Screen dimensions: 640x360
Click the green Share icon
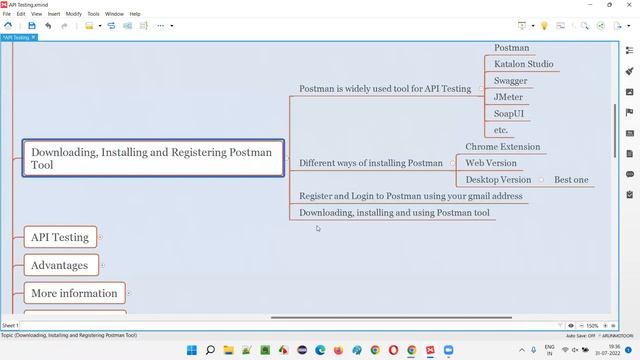601,26
